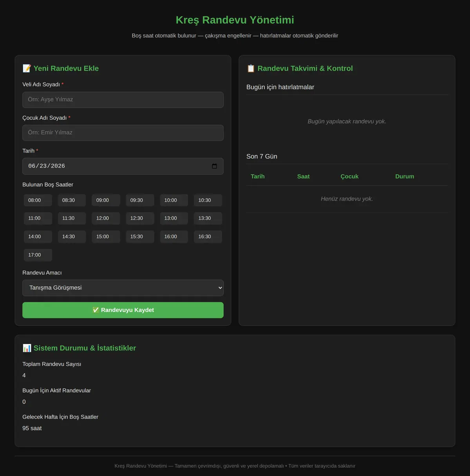The image size is (470, 476).
Task: Select the 12:00 time slot
Action: pyautogui.click(x=106, y=218)
